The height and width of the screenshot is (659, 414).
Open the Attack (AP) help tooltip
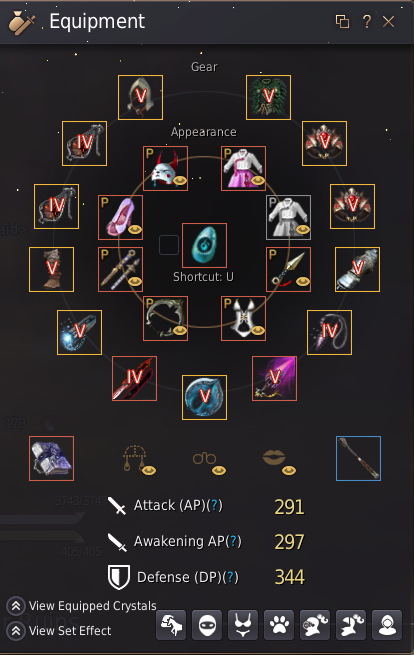[x=214, y=505]
